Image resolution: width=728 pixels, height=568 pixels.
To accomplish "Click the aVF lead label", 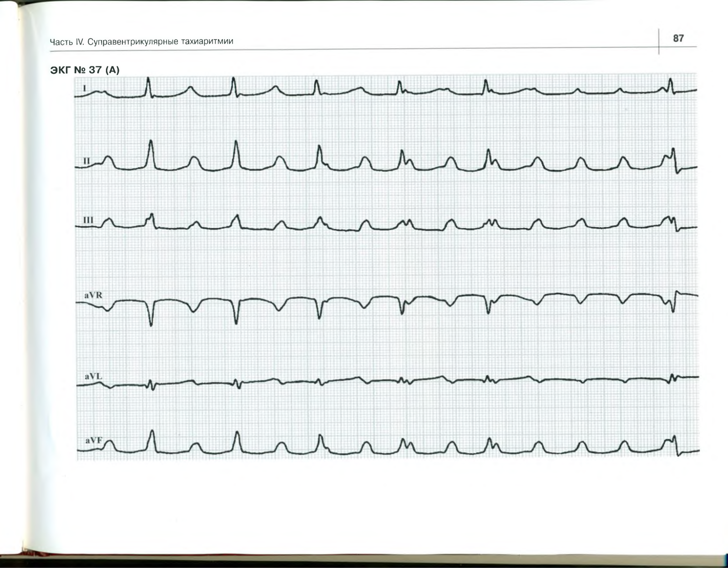I will [x=93, y=441].
